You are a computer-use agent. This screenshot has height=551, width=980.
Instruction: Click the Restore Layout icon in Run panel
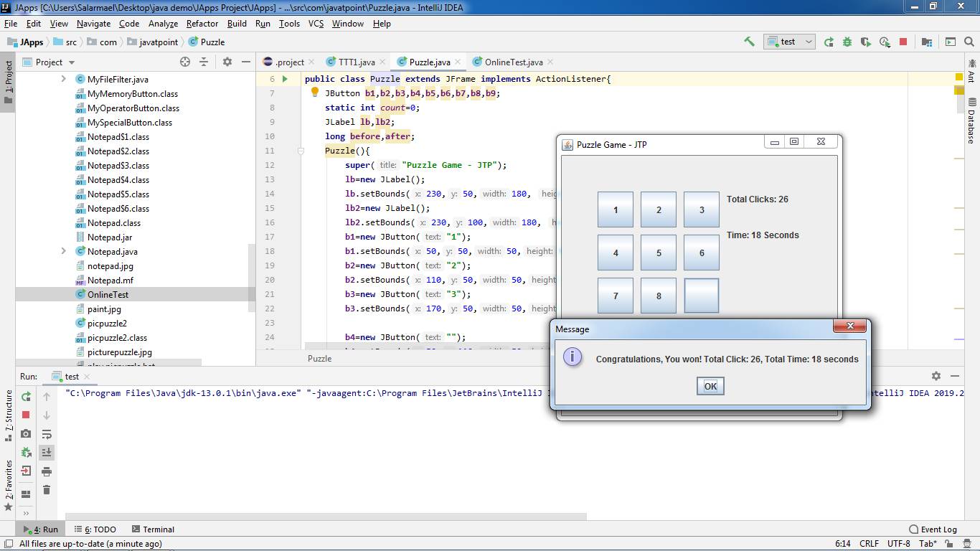click(x=27, y=494)
